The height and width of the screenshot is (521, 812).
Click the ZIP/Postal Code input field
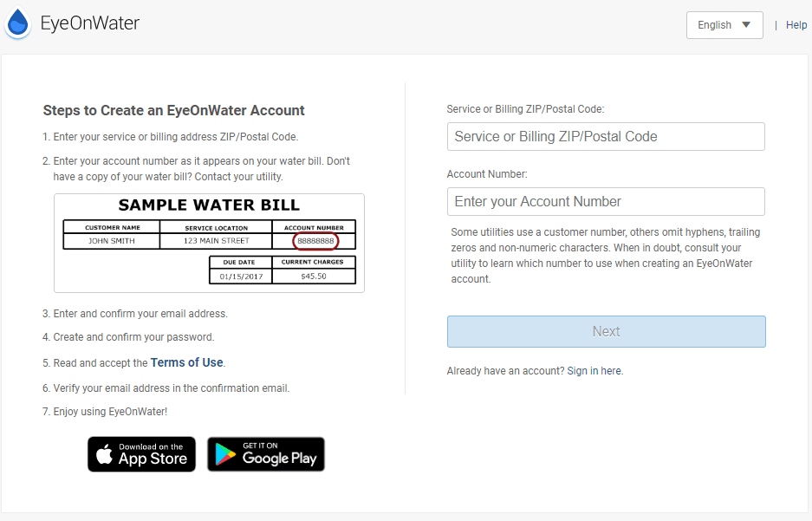[x=605, y=136]
